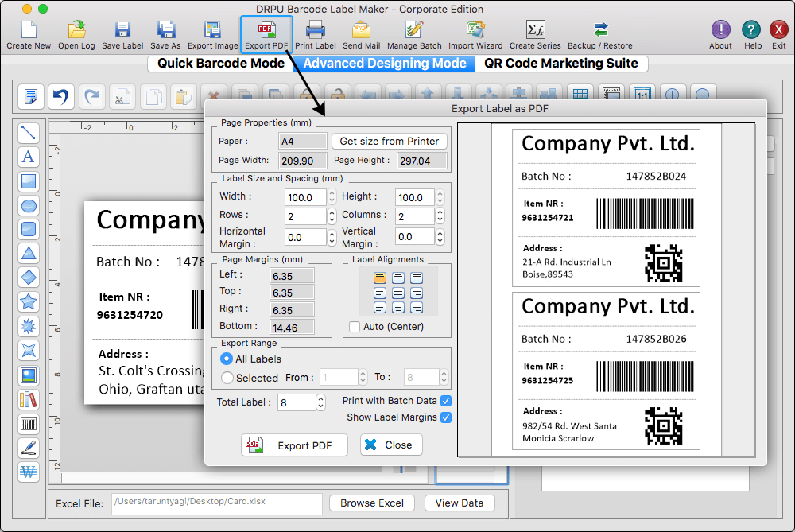This screenshot has height=532, width=795.
Task: Click the View Data button
Action: 460,503
